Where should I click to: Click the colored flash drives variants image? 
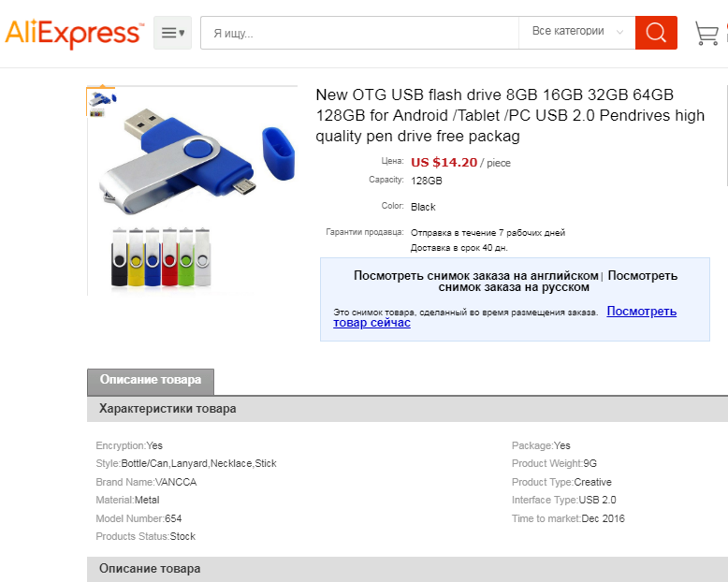161,257
